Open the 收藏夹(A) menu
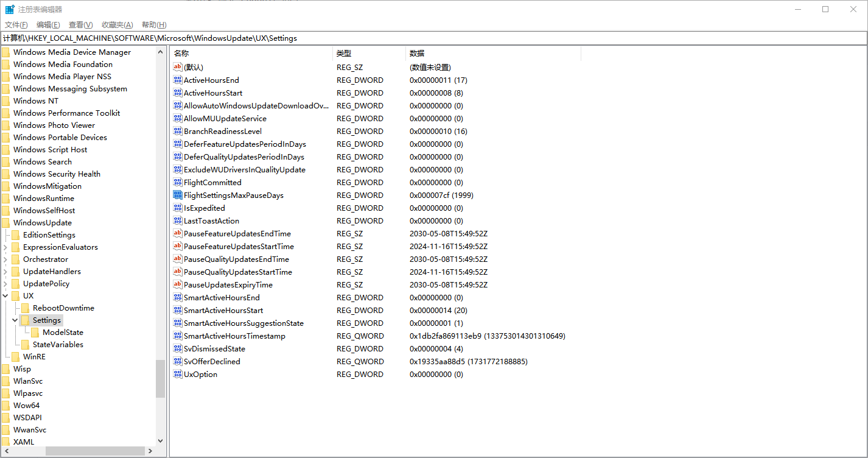The image size is (868, 458). pos(117,25)
